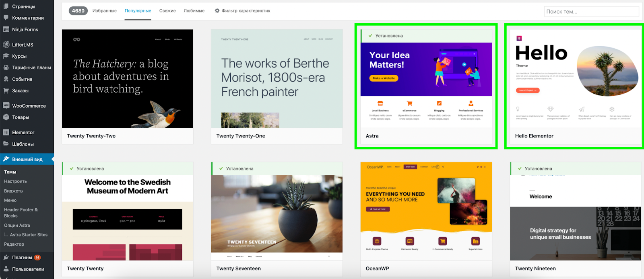
Task: Click the Hello Elementor theme name
Action: [x=535, y=136]
